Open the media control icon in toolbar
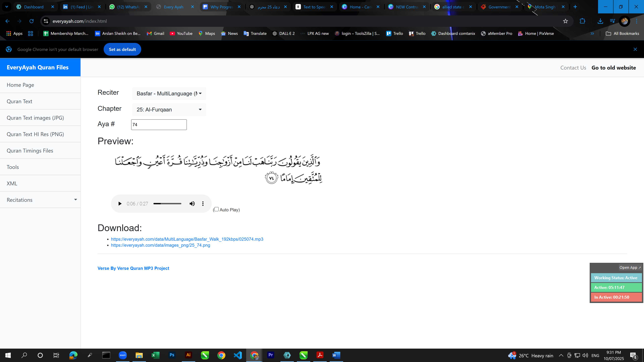644x362 pixels. click(x=612, y=21)
